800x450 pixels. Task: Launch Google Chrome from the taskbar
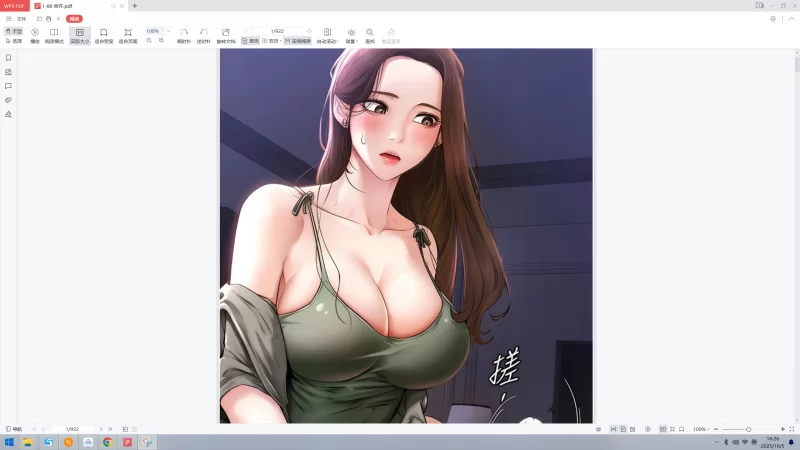tap(108, 442)
